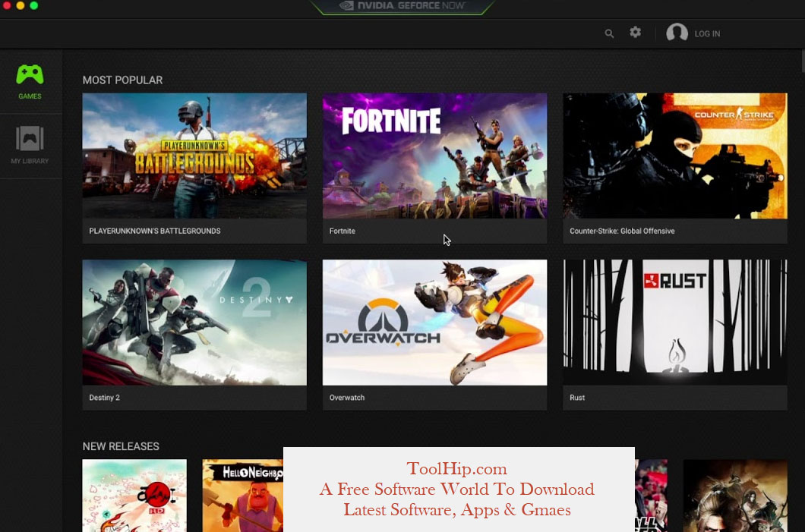Open the Hello Neighbor new release thumbnail
This screenshot has width=805, height=532.
coord(243,496)
